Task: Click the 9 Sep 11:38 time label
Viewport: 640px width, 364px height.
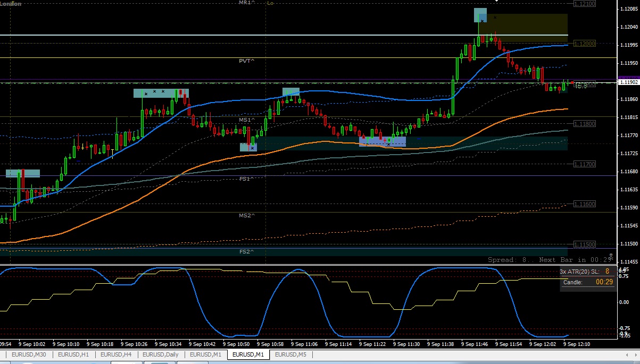Action: tap(441, 344)
